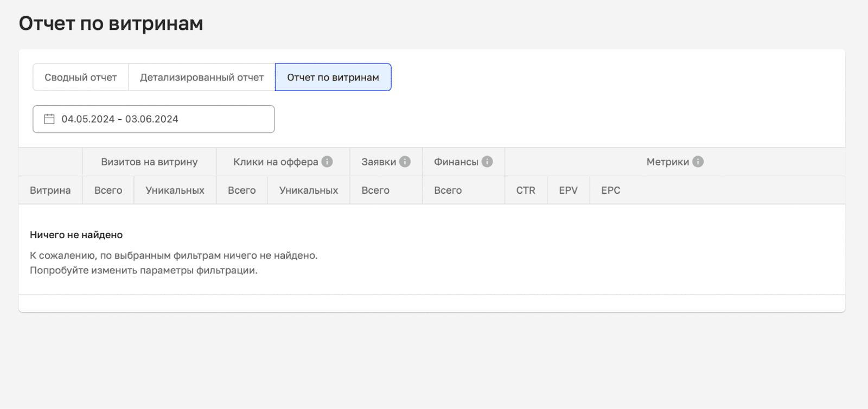Click info icon beside Финансы header

click(487, 162)
